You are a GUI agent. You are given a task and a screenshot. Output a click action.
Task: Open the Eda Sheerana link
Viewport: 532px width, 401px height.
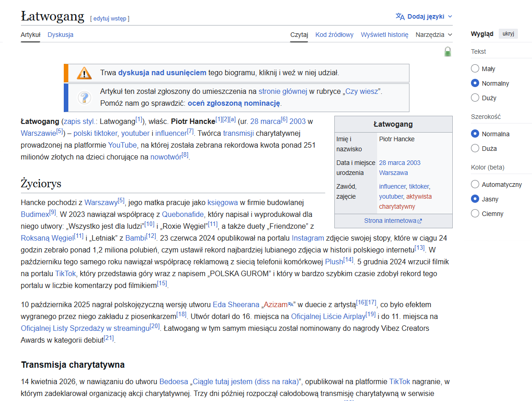point(236,304)
